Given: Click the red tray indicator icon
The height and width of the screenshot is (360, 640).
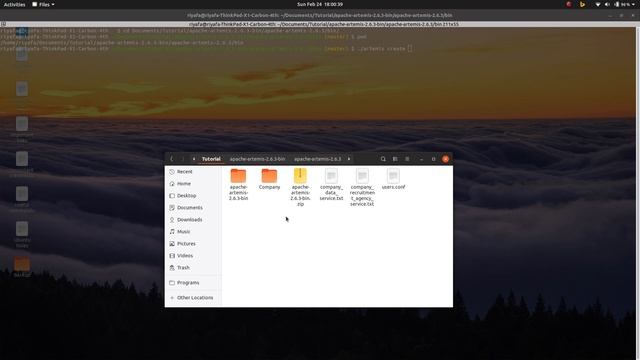Looking at the screenshot, I should (569, 4).
